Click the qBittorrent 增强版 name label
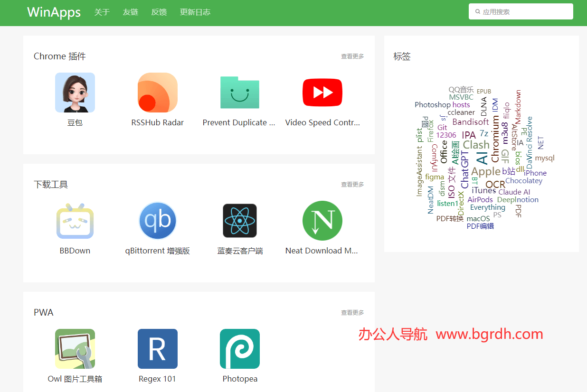 (x=158, y=251)
